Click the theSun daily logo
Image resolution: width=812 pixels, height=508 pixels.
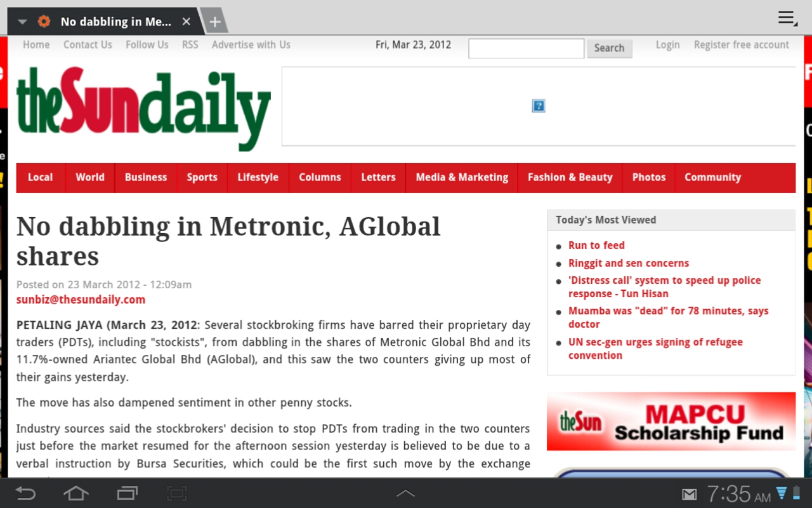143,108
